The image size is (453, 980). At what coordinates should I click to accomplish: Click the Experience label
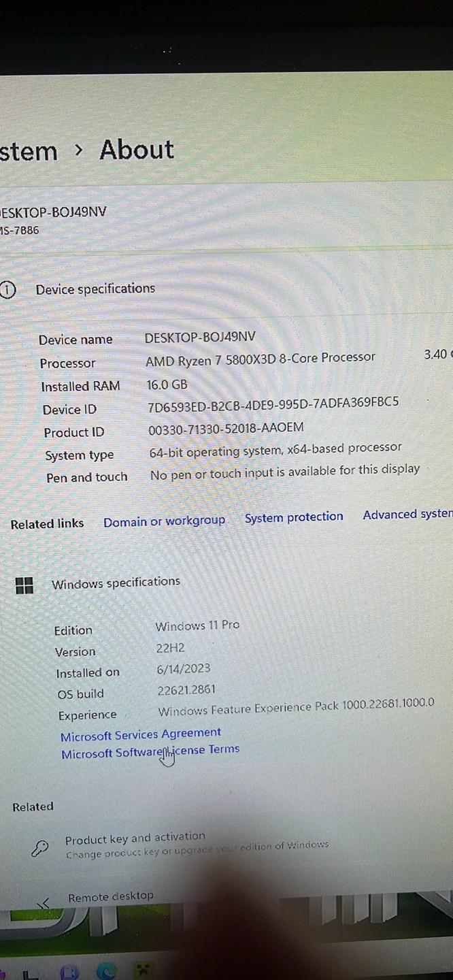tap(87, 715)
